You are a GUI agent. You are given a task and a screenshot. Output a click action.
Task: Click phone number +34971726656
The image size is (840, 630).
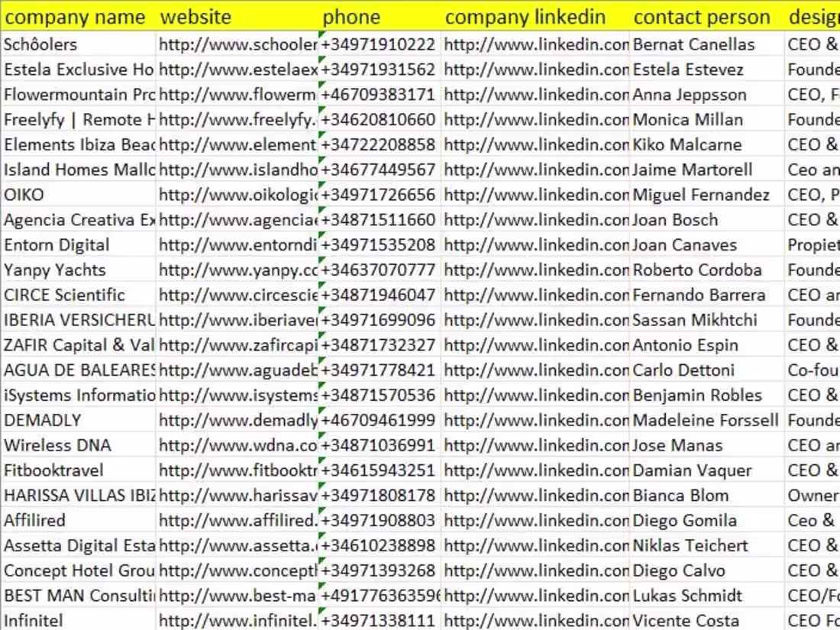380,195
